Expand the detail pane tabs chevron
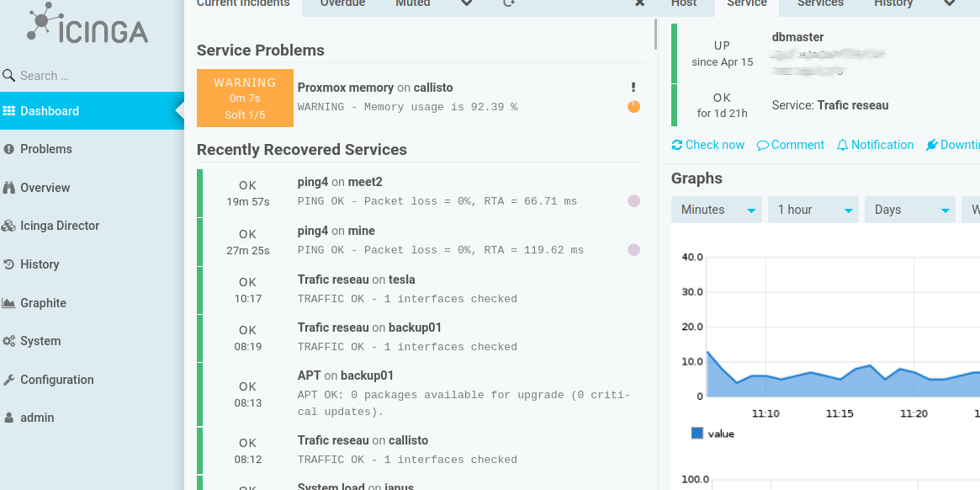The image size is (980, 490). point(950,3)
